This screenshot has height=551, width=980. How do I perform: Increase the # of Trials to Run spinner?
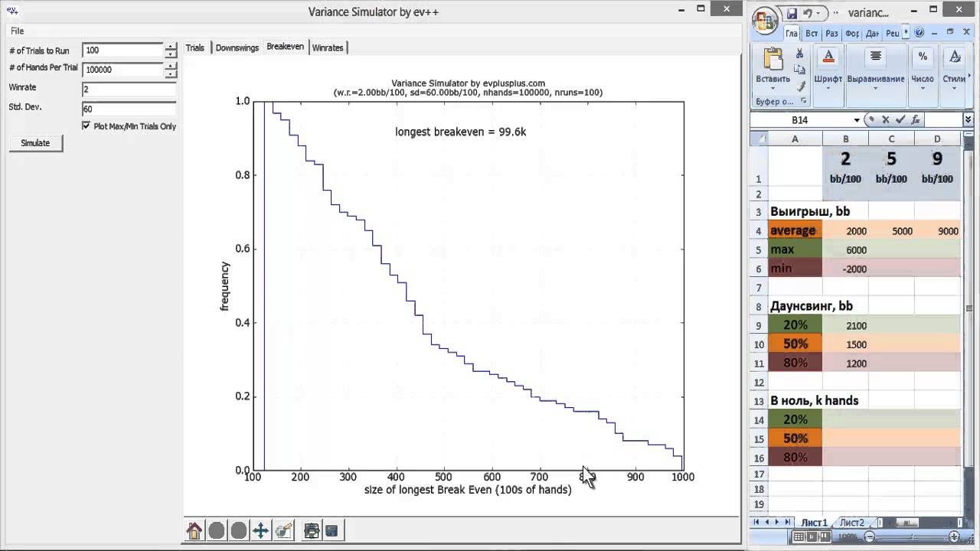(171, 47)
